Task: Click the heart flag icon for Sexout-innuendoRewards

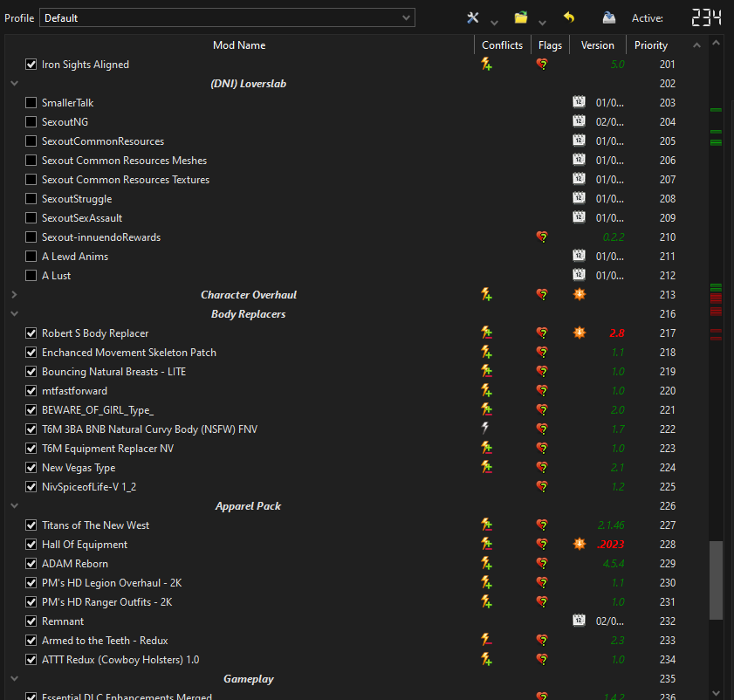Action: (542, 237)
